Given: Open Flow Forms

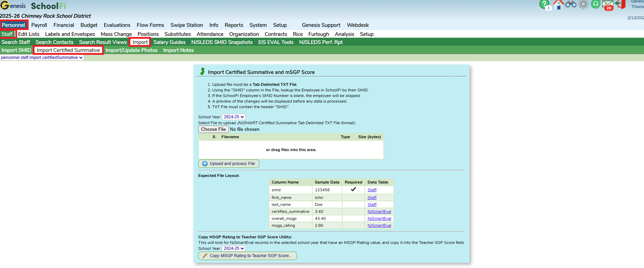Looking at the screenshot, I should coord(150,25).
